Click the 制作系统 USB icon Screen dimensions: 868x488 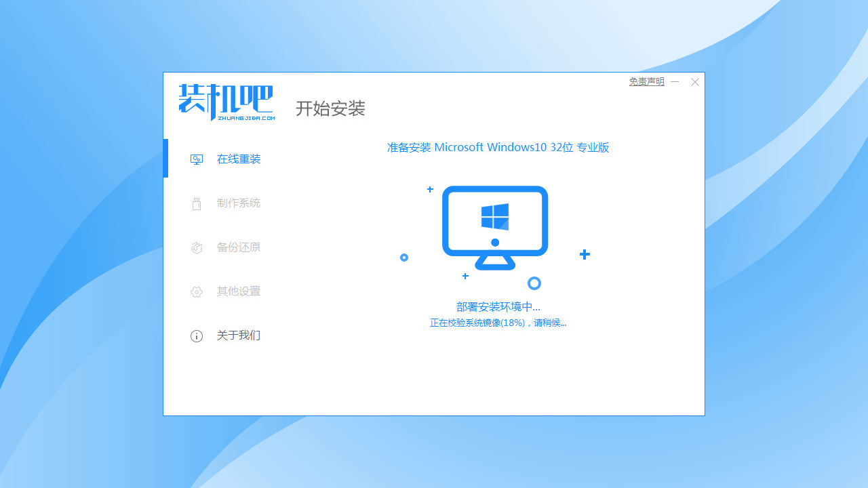click(197, 203)
